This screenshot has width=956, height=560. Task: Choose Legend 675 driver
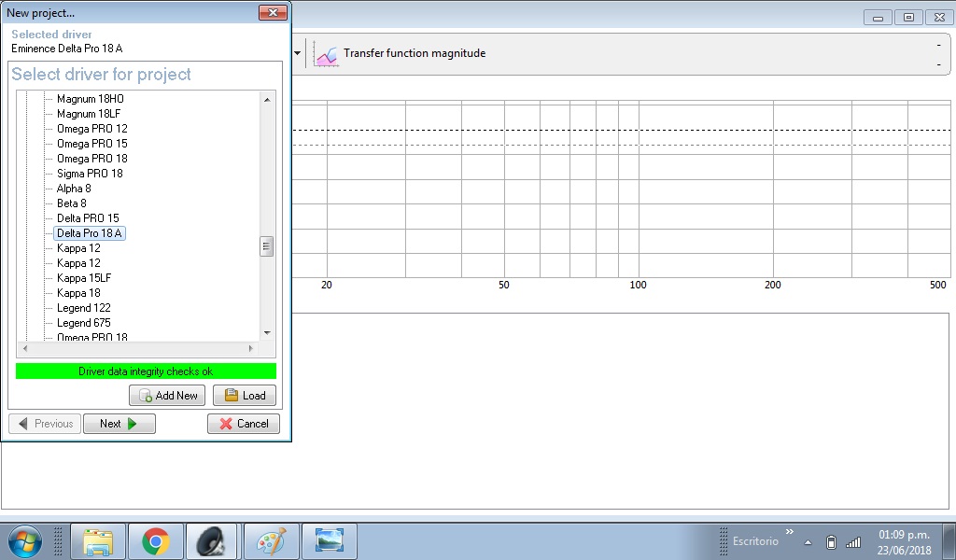pos(83,323)
